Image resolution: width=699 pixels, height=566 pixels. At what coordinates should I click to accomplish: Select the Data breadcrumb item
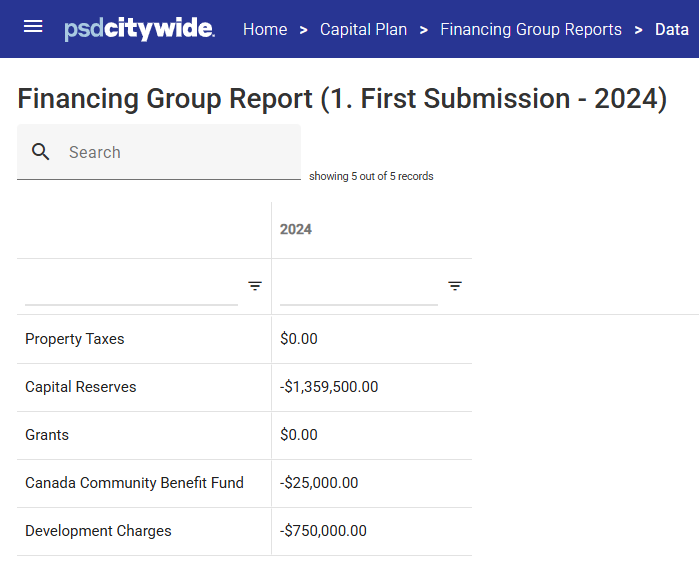coord(672,29)
